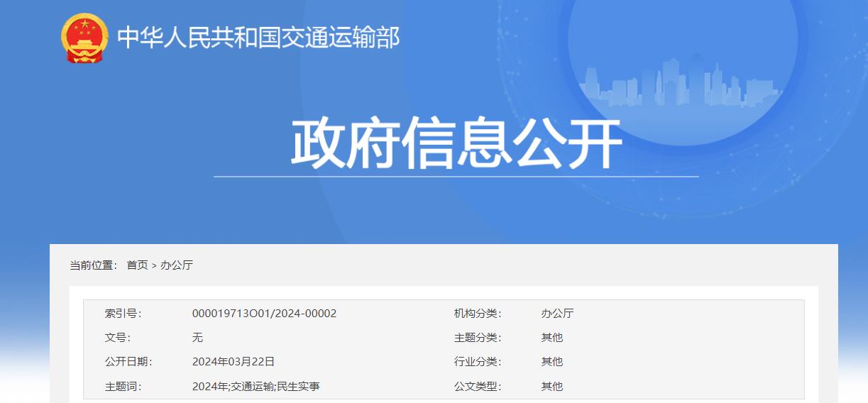Go to 首页 in the breadcrumb

click(x=137, y=265)
